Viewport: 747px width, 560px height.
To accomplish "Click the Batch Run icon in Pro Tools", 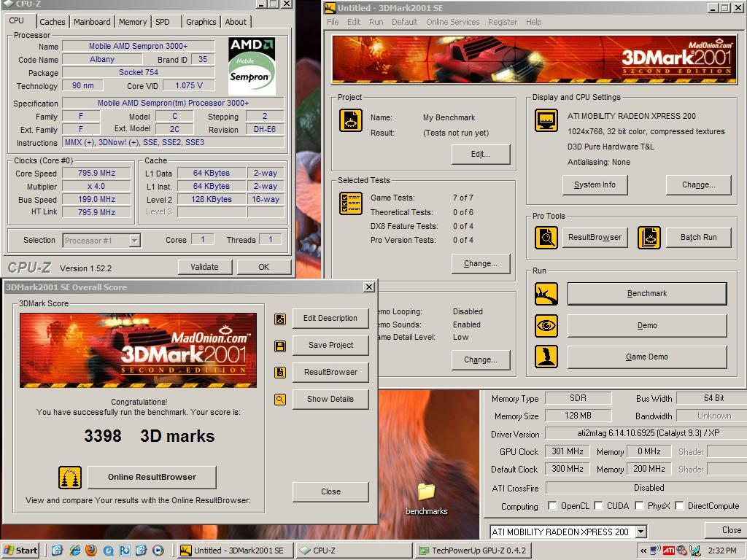I will pyautogui.click(x=649, y=237).
